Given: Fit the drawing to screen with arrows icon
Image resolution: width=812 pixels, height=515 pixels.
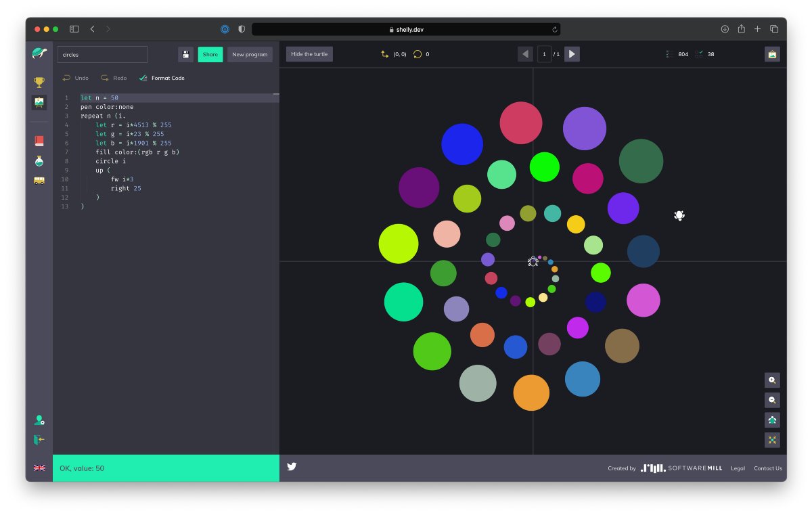Looking at the screenshot, I should 771,439.
